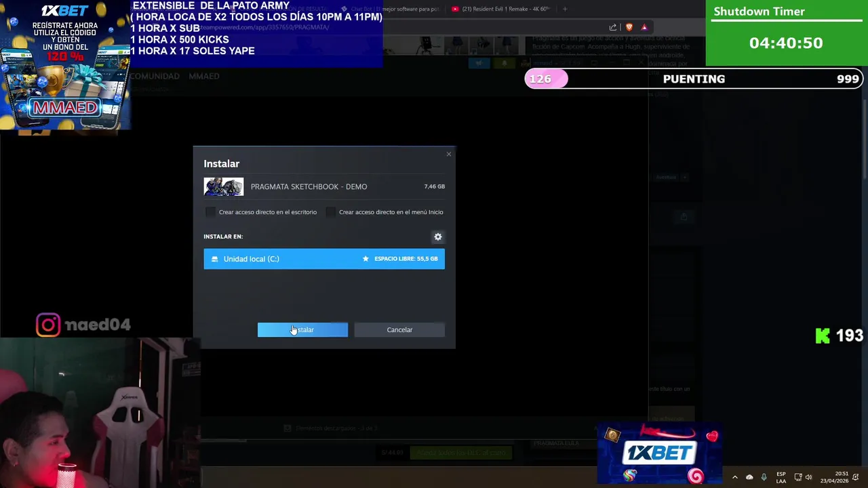Show hidden system tray icons chevron
868x488 pixels.
(x=734, y=477)
